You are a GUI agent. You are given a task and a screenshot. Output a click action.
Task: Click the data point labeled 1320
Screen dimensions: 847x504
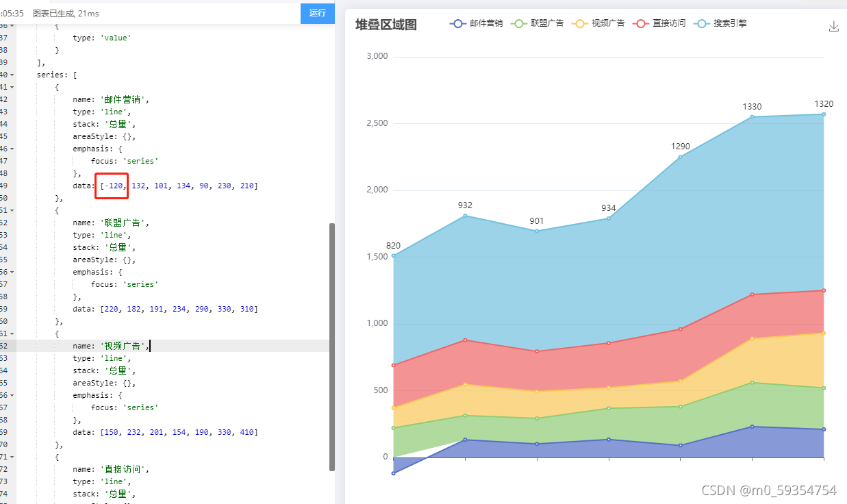coord(824,114)
